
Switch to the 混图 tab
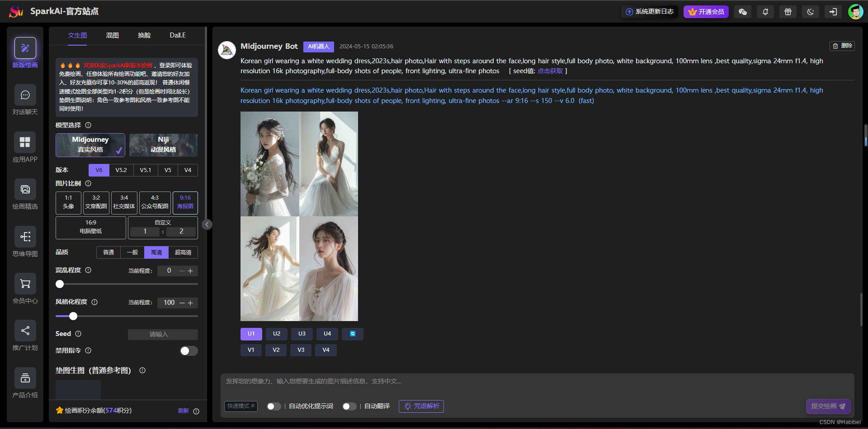coord(112,35)
